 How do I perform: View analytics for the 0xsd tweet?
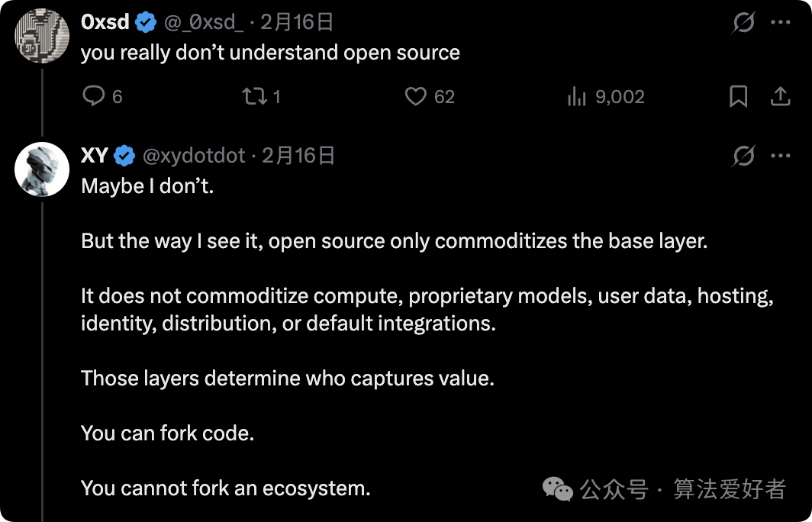click(x=576, y=96)
